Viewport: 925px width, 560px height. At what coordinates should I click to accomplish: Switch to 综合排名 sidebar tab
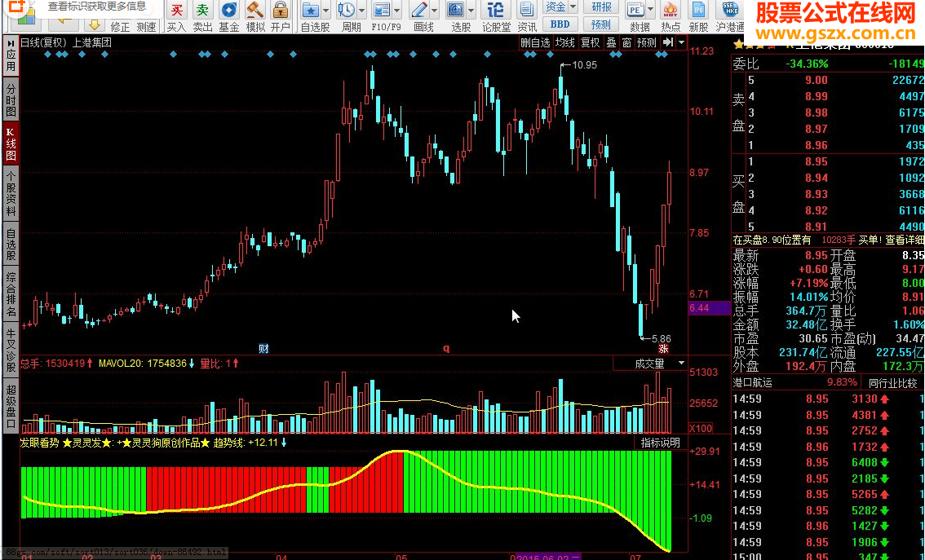tap(11, 294)
